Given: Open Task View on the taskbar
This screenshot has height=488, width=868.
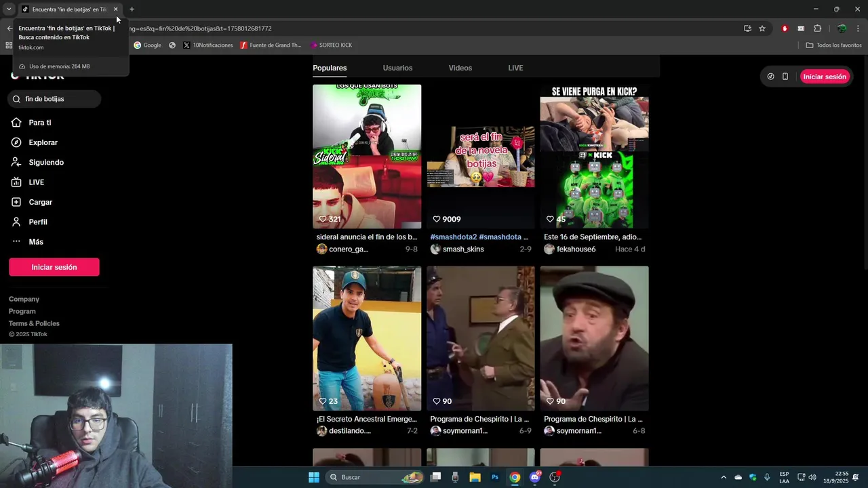Looking at the screenshot, I should [x=436, y=477].
